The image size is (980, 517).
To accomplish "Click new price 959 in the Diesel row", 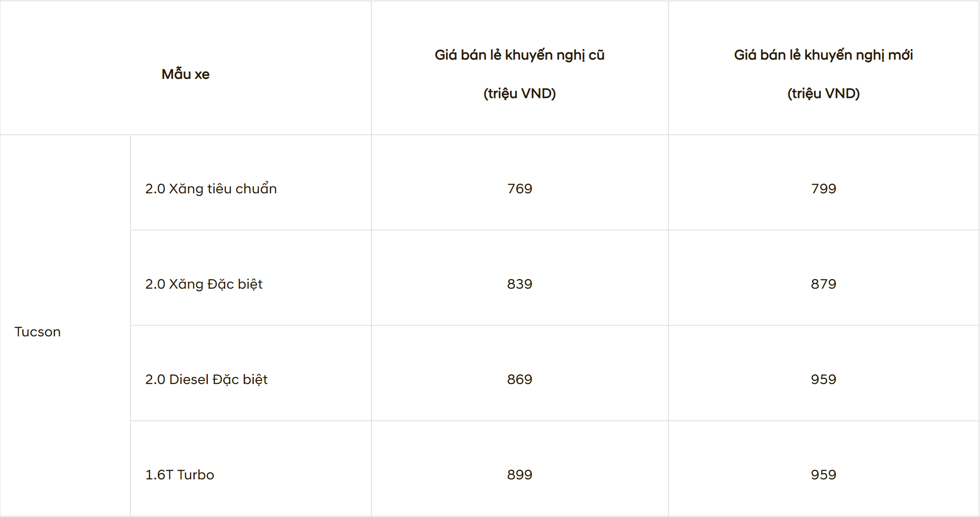I will pos(823,379).
